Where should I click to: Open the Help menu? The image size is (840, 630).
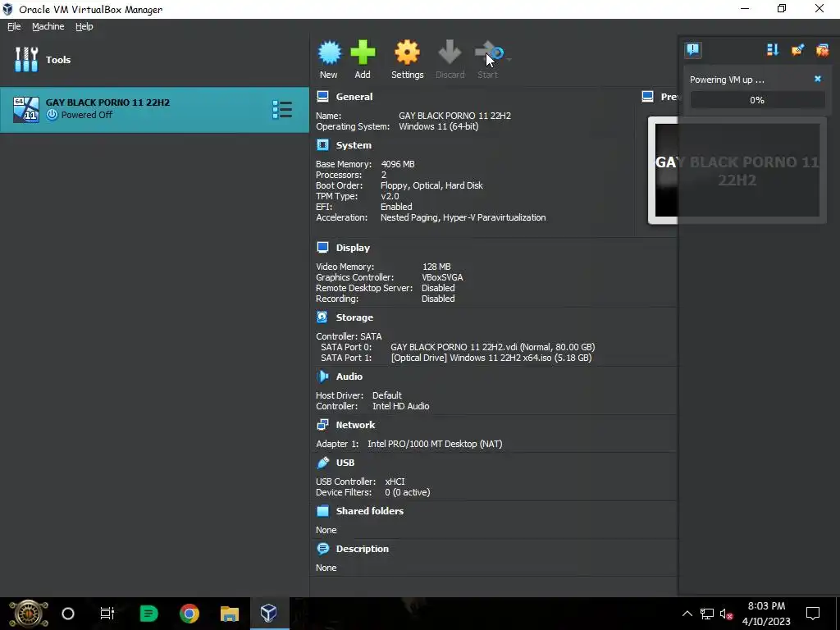(x=84, y=26)
